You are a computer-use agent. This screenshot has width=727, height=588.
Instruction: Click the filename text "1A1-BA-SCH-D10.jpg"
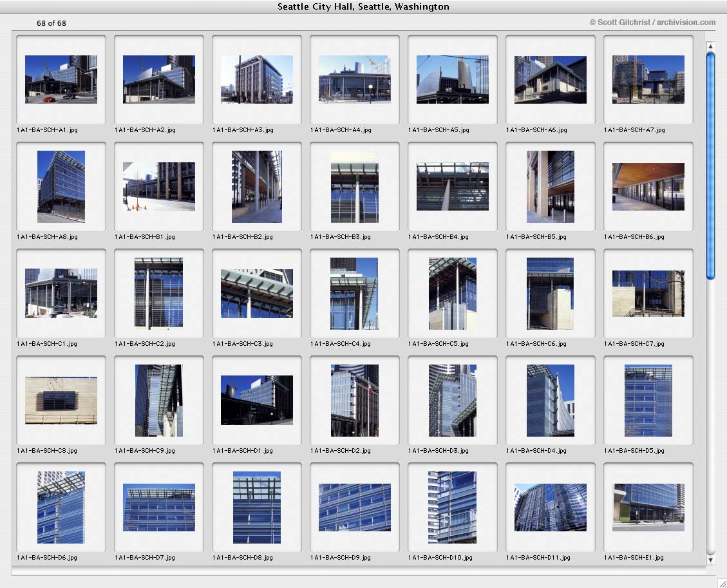coord(440,558)
